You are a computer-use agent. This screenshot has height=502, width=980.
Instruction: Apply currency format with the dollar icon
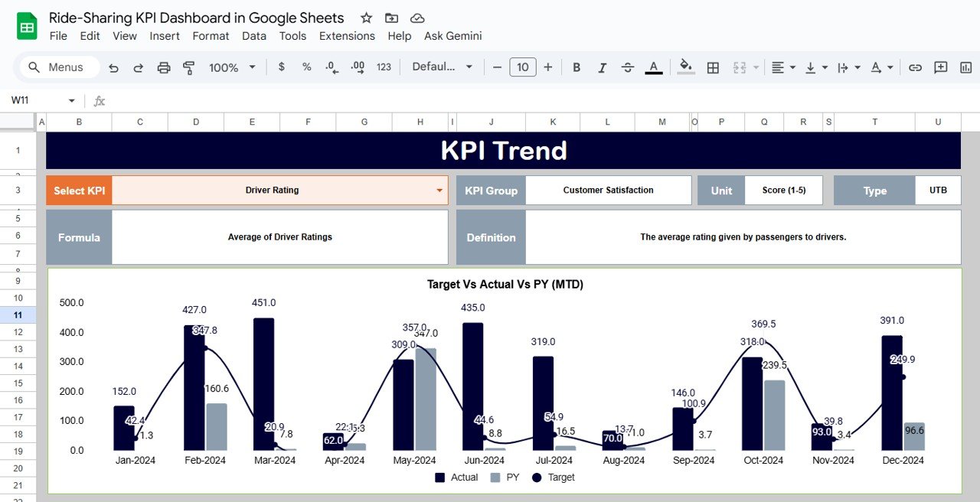pyautogui.click(x=281, y=67)
